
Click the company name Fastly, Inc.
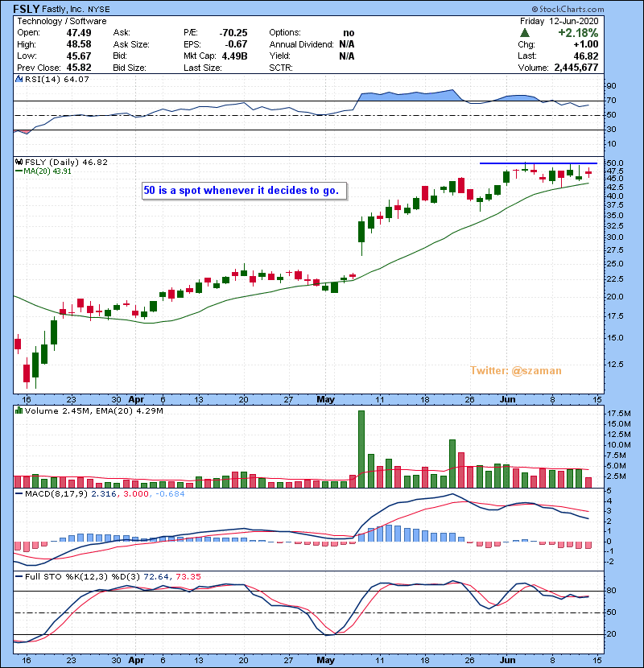(64, 9)
